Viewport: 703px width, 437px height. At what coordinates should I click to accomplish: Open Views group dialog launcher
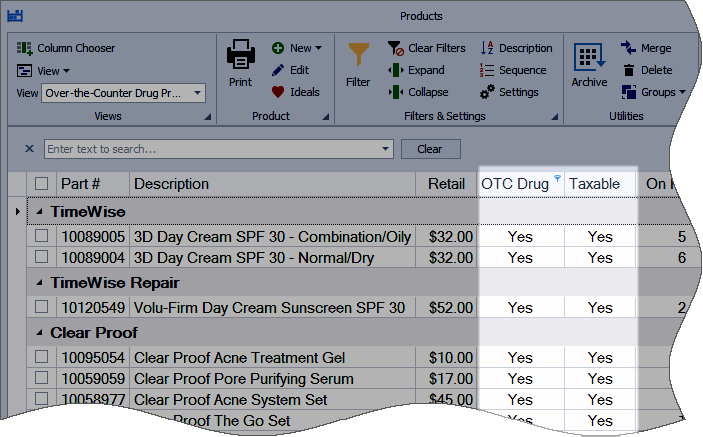pos(208,117)
